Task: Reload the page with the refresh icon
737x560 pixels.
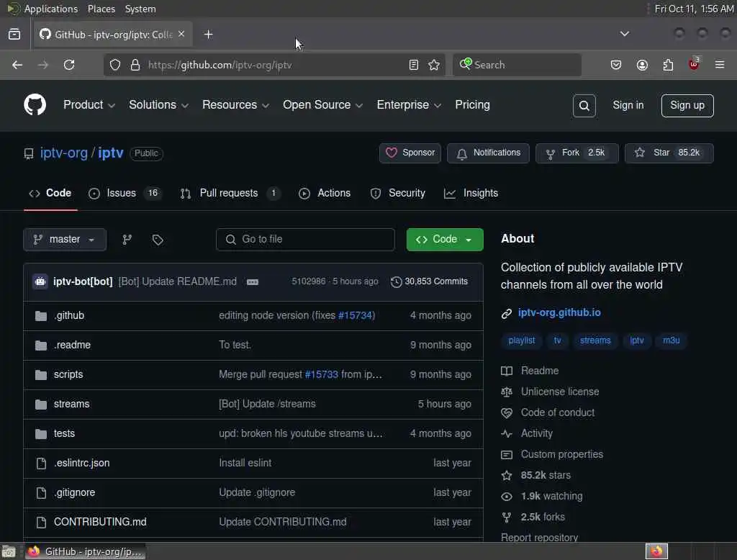Action: [x=69, y=65]
